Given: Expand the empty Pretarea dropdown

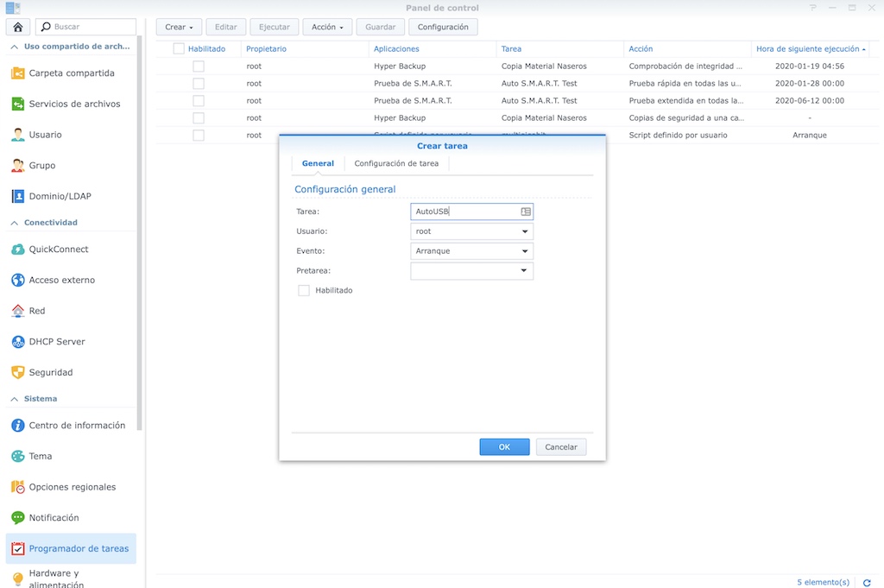Looking at the screenshot, I should pyautogui.click(x=471, y=270).
